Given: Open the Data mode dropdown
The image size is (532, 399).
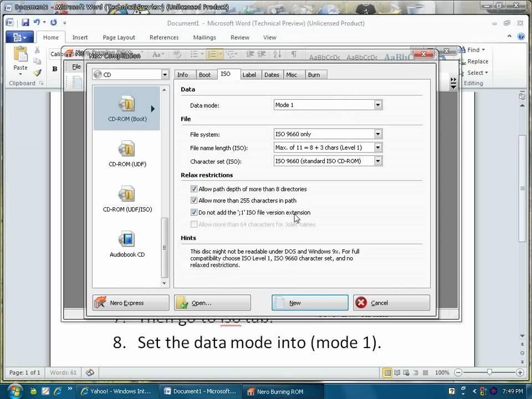Looking at the screenshot, I should click(x=377, y=105).
